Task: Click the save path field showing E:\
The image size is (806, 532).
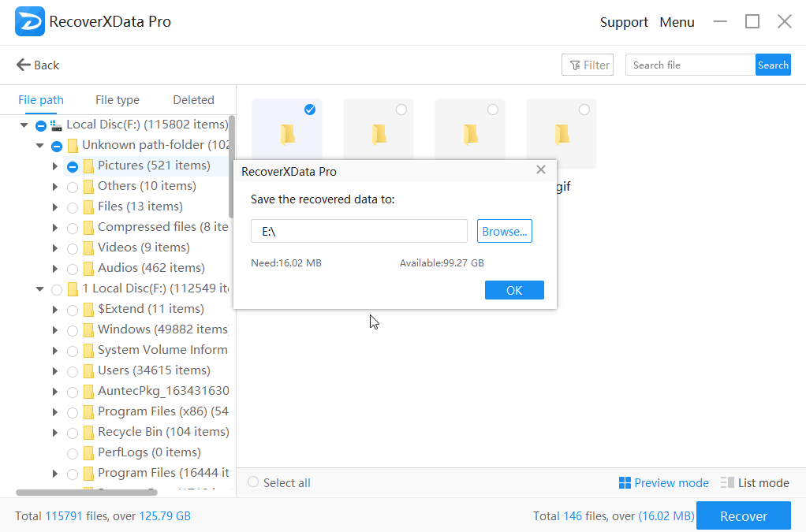Action: [359, 231]
